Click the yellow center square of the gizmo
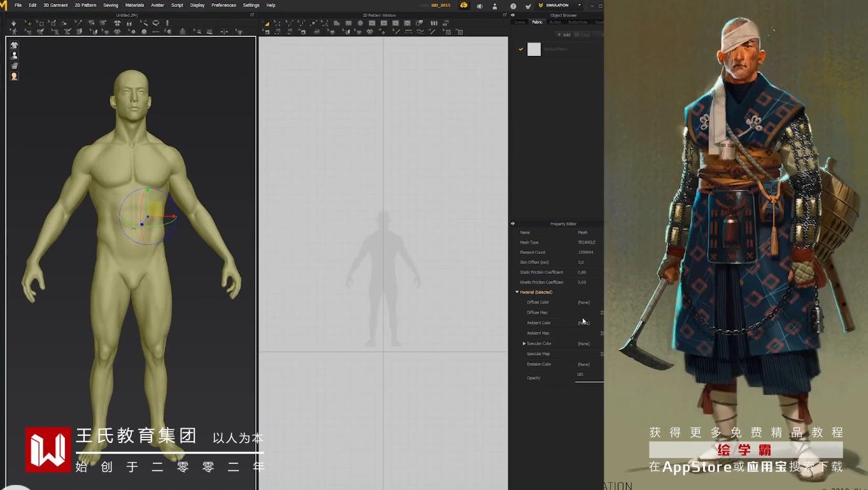Screen dimensions: 868x490 tap(155, 208)
